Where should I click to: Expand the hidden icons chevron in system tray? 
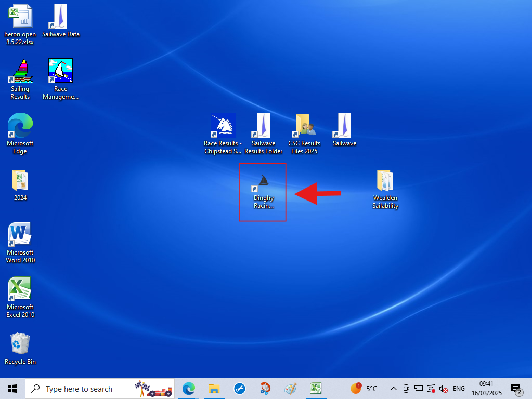coord(394,388)
